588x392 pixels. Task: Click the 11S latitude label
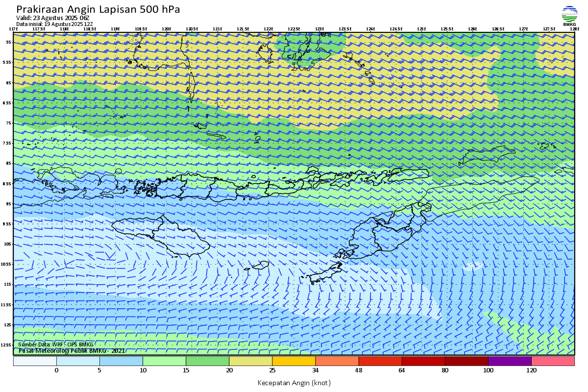pyautogui.click(x=7, y=284)
